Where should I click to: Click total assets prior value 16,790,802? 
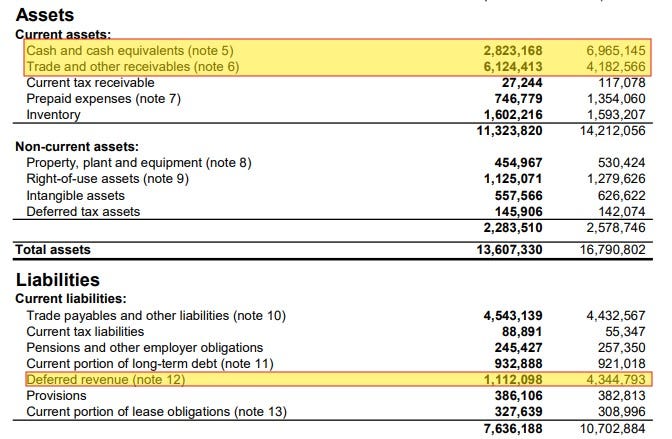click(612, 250)
